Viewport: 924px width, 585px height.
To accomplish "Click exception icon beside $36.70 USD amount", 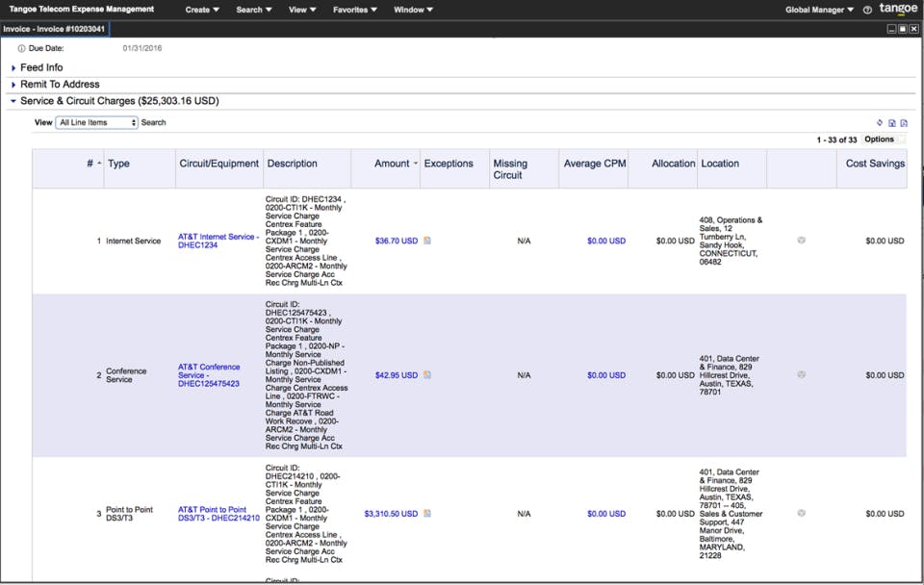I will point(427,241).
